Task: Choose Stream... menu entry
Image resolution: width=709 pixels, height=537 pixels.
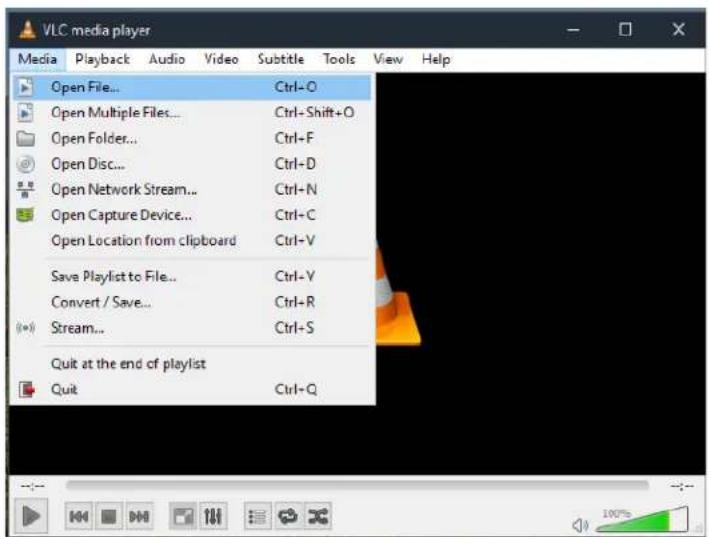Action: click(x=192, y=327)
